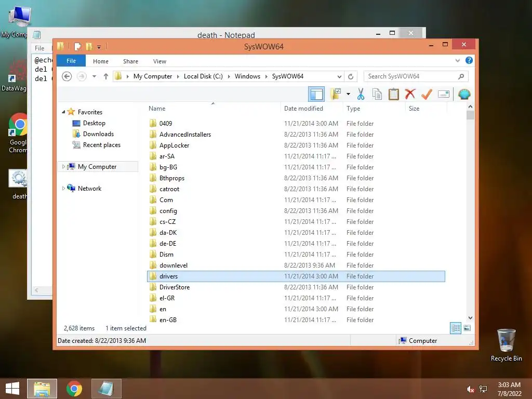Select the downlevel folder
532x399 pixels.
point(173,265)
